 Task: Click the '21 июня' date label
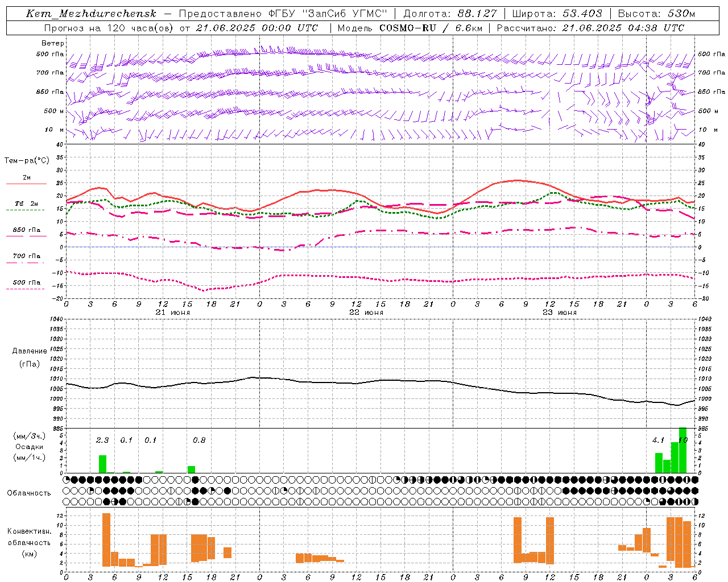click(173, 313)
